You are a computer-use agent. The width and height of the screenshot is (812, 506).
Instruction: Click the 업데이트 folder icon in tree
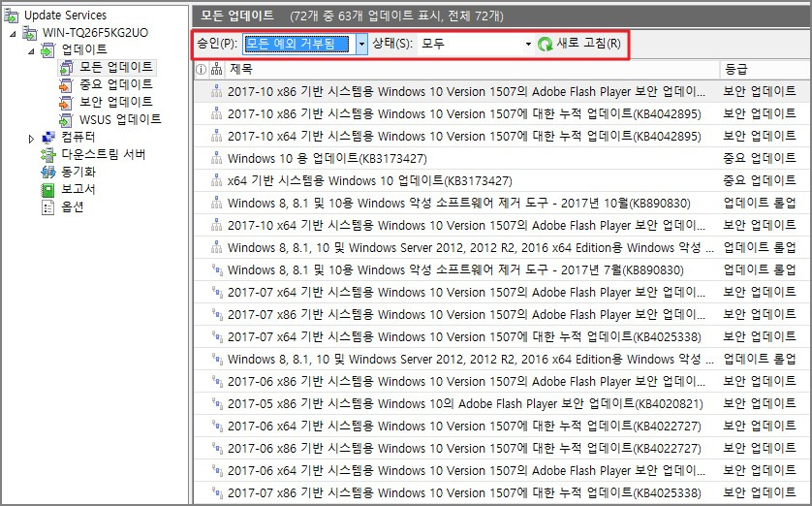[47, 50]
